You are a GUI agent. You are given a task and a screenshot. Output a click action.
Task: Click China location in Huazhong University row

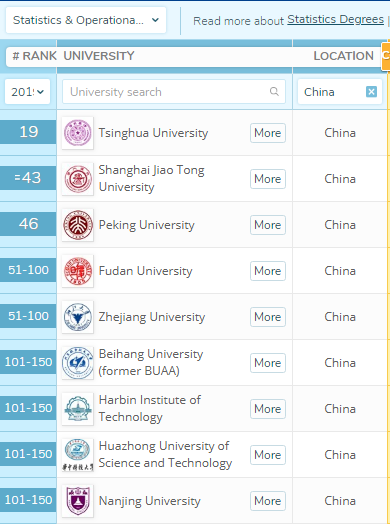[x=340, y=455]
